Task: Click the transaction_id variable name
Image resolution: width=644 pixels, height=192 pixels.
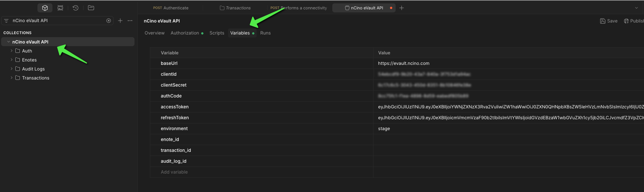Action: click(176, 150)
